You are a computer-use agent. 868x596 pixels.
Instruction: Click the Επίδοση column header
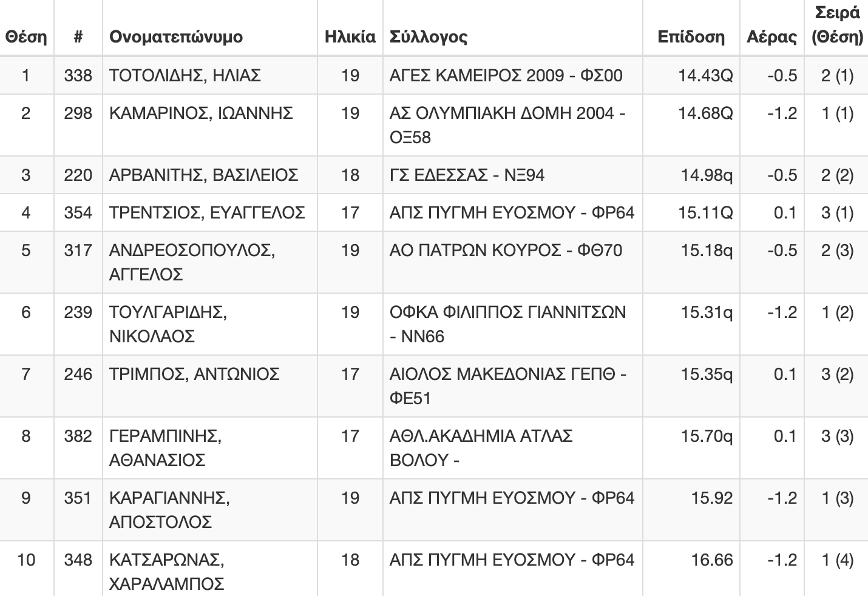pyautogui.click(x=691, y=37)
